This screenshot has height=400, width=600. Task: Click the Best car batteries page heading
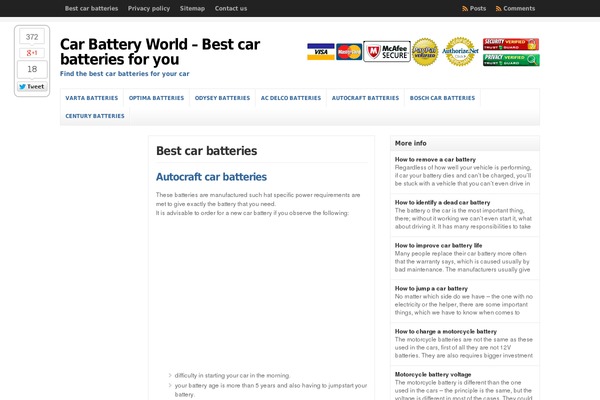click(207, 151)
